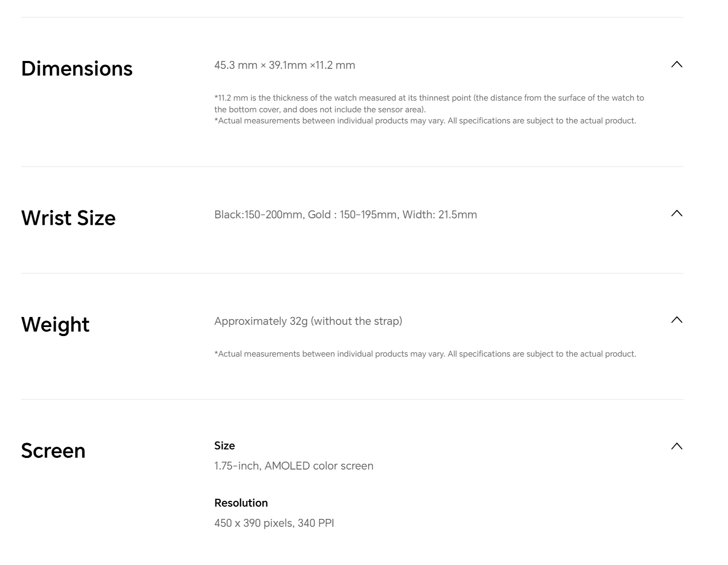Click the Wrist Size heading
The height and width of the screenshot is (565, 728).
(68, 218)
